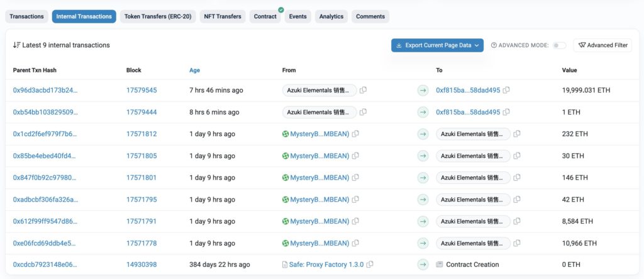Open block 17579444 link
644x279 pixels.
[142, 112]
